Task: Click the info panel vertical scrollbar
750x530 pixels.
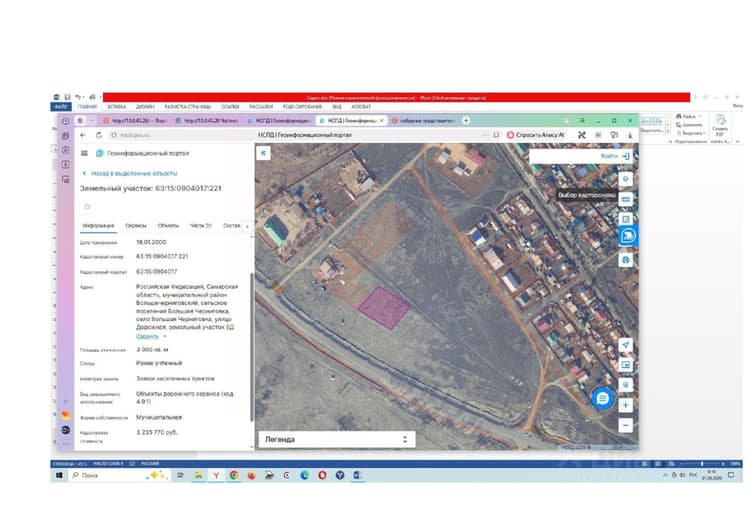Action: coord(252,347)
